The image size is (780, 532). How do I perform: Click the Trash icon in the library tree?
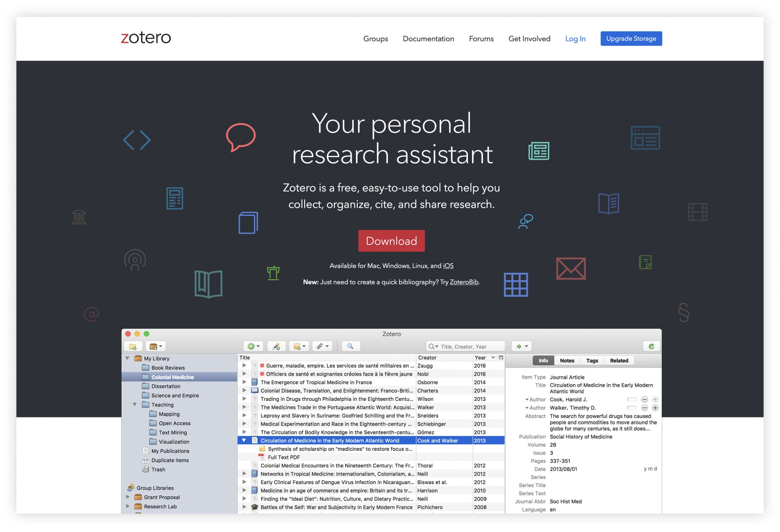pos(145,469)
